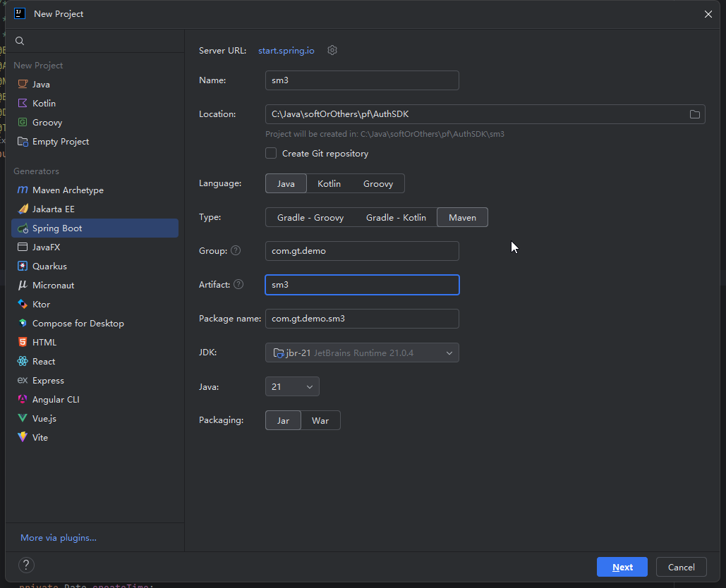The height and width of the screenshot is (588, 726).
Task: Browse location with the folder icon
Action: tap(694, 114)
